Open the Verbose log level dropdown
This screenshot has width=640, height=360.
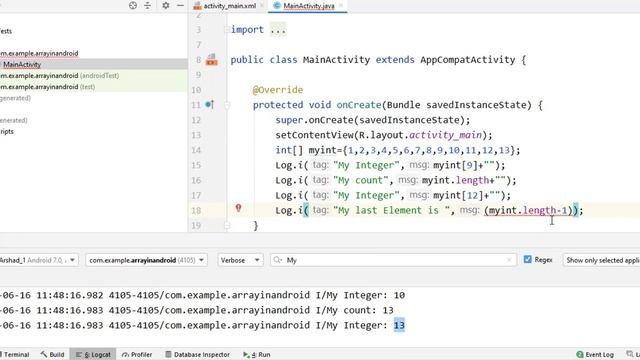(240, 260)
